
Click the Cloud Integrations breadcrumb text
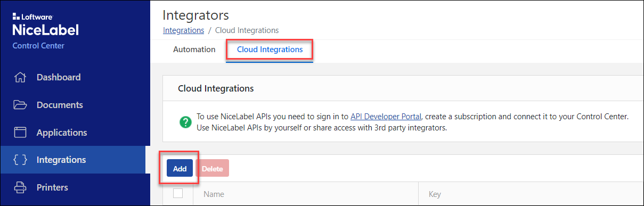[247, 30]
